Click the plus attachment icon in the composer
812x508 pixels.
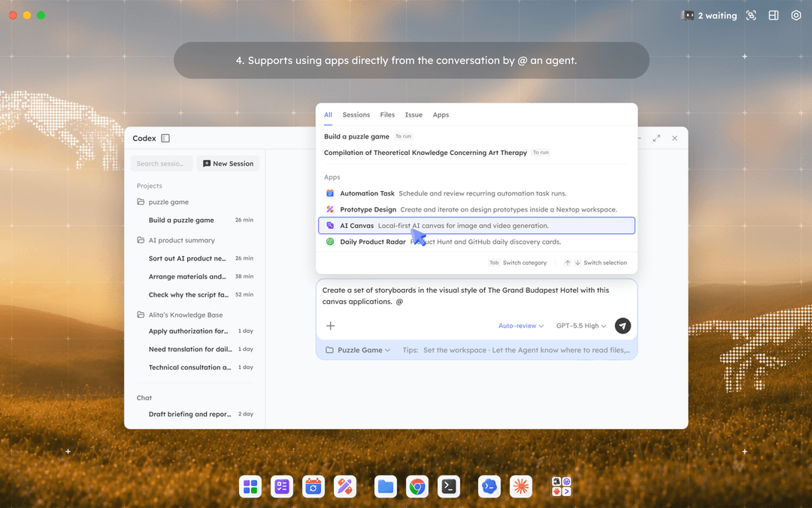330,326
